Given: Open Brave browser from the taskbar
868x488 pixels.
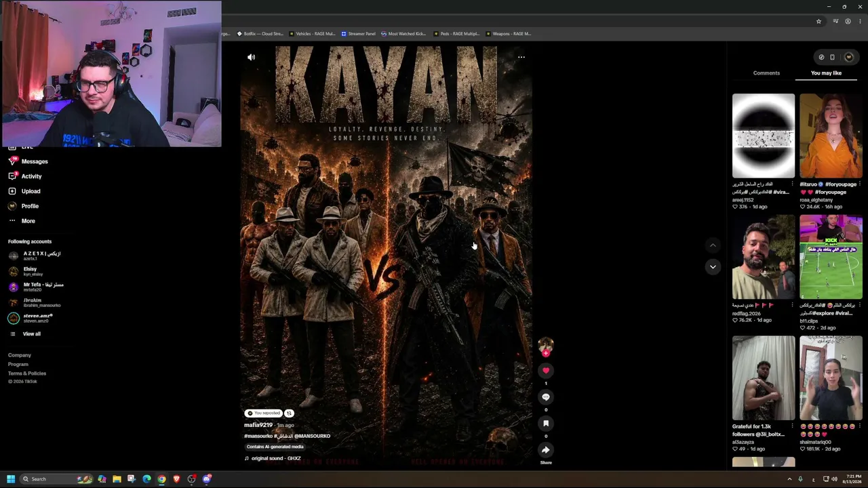Looking at the screenshot, I should (x=176, y=479).
